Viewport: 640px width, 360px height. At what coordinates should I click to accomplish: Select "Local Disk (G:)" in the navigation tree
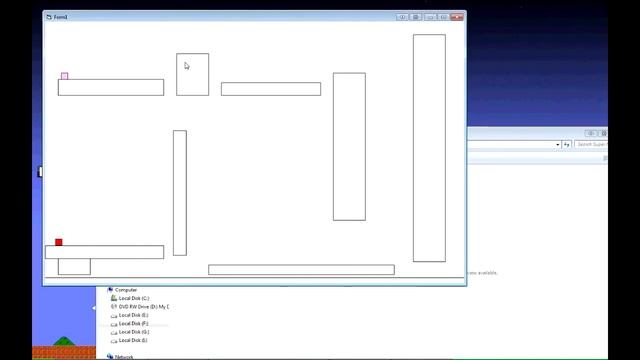133,332
